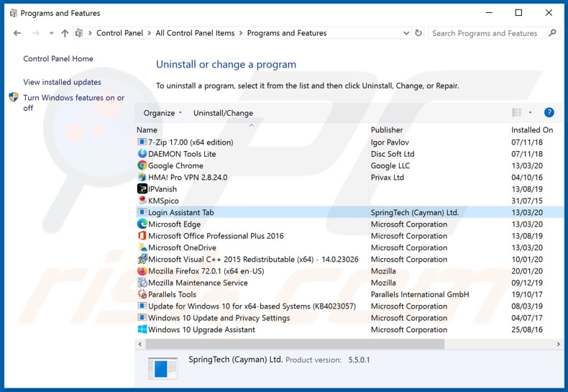Screen dimensions: 568x392
Task: Sort by the Installed On column header
Action: 532,129
